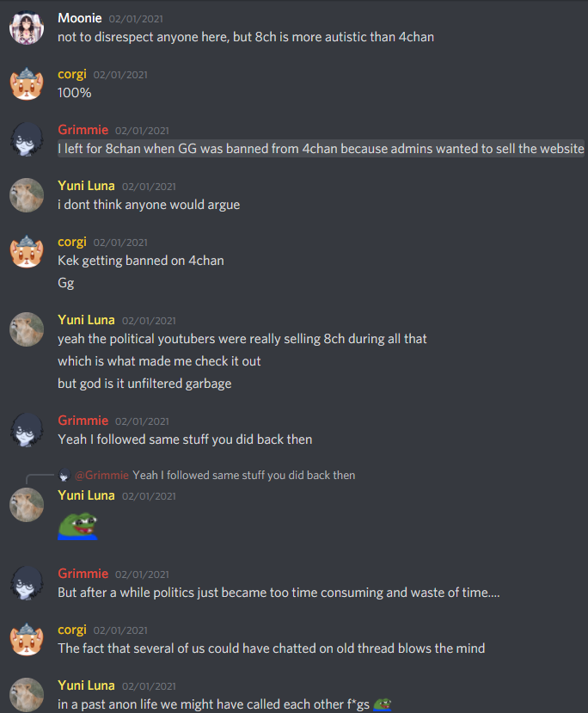Click Moonie's profile avatar
Screen dimensions: 588x713
point(27,28)
